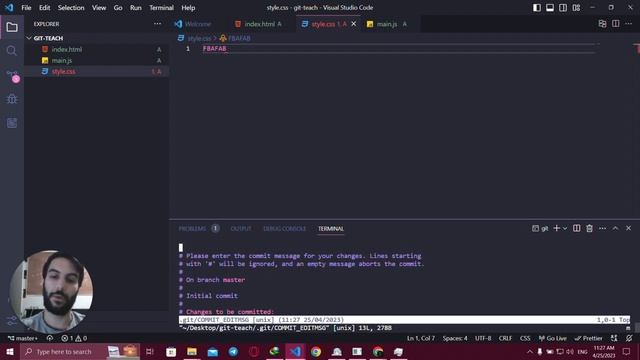
Task: Open the Edit menu
Action: 44,8
